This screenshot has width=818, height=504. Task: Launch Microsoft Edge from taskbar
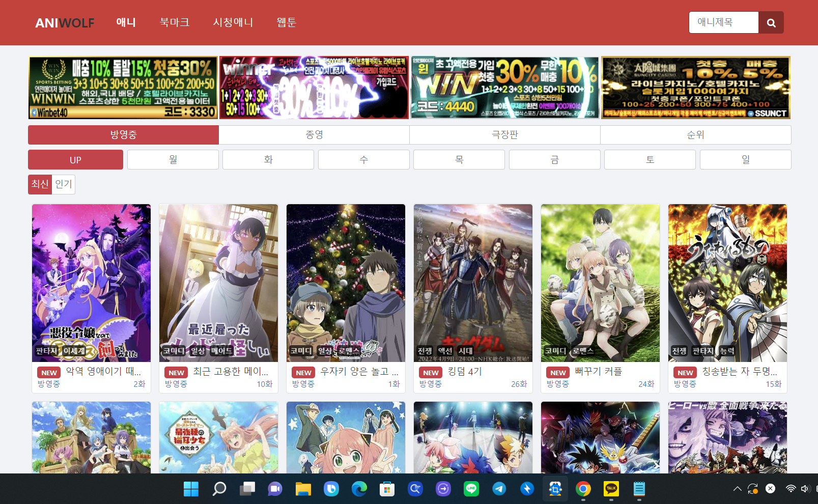(x=359, y=489)
